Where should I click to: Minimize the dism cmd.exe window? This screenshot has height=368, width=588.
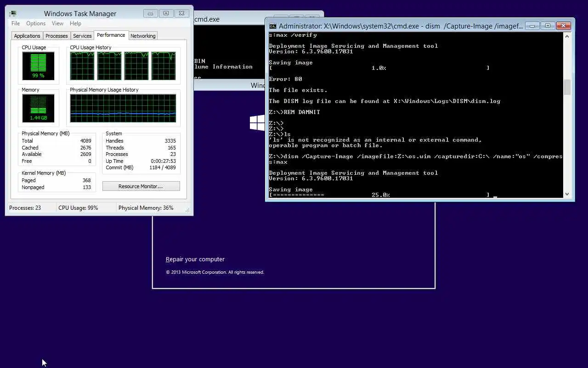(x=532, y=26)
